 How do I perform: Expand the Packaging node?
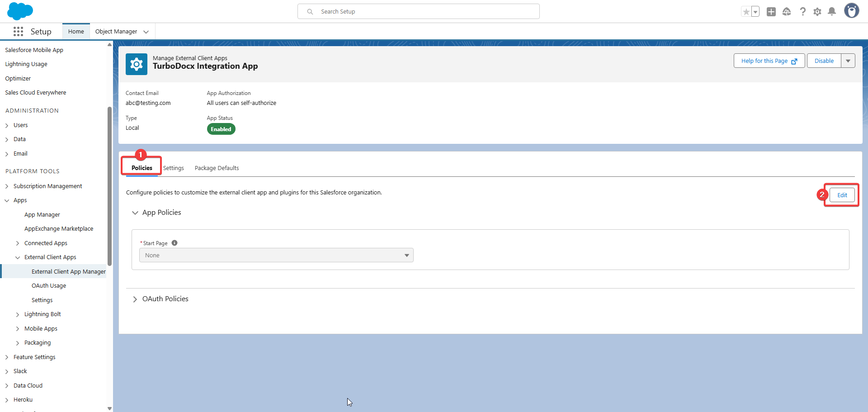pos(18,343)
